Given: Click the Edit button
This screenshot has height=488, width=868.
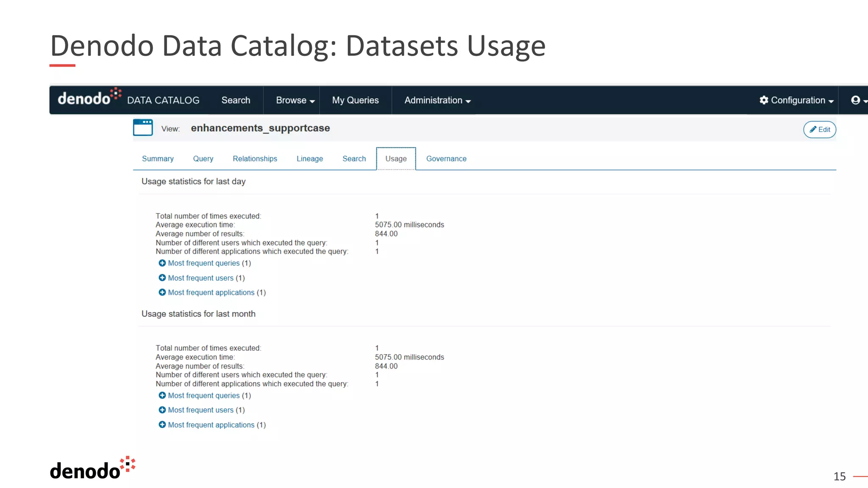Looking at the screenshot, I should point(820,130).
